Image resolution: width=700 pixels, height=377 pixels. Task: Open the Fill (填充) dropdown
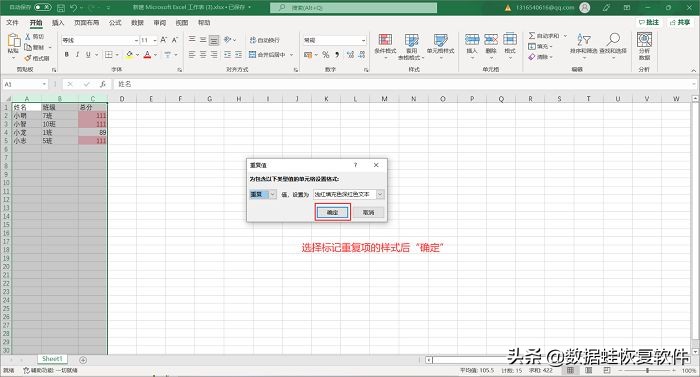[540, 46]
